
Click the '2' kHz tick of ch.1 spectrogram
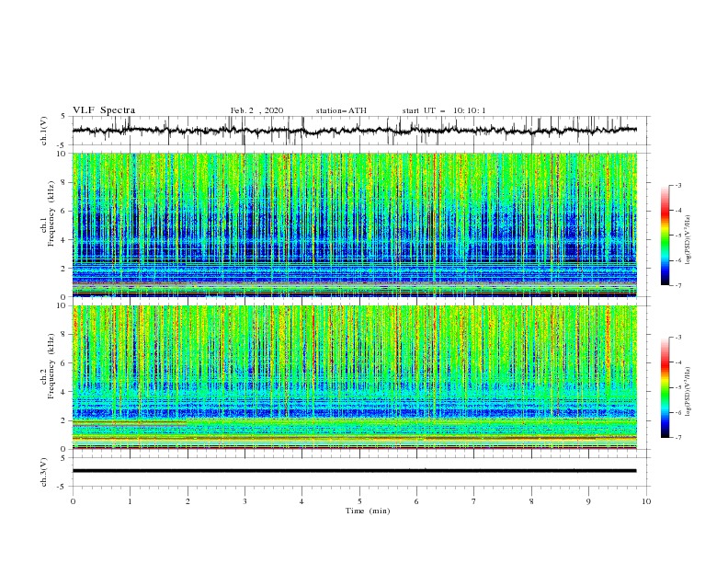tap(65, 268)
